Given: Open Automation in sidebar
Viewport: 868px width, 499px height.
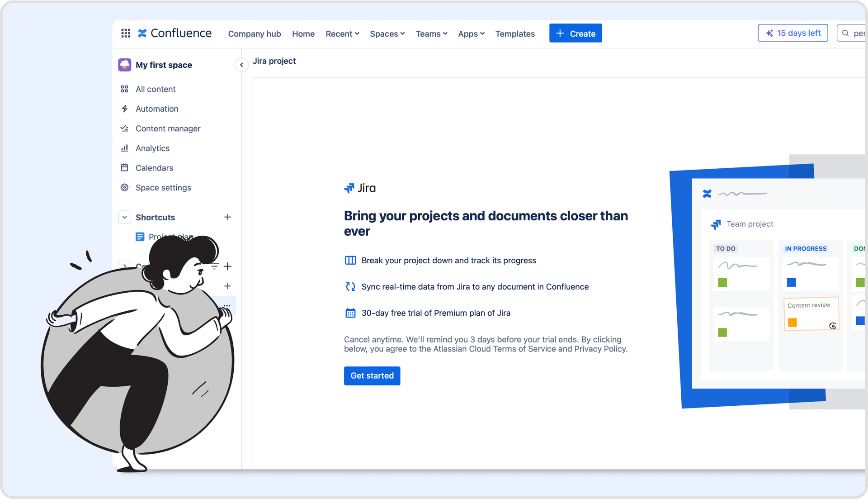Looking at the screenshot, I should (157, 109).
